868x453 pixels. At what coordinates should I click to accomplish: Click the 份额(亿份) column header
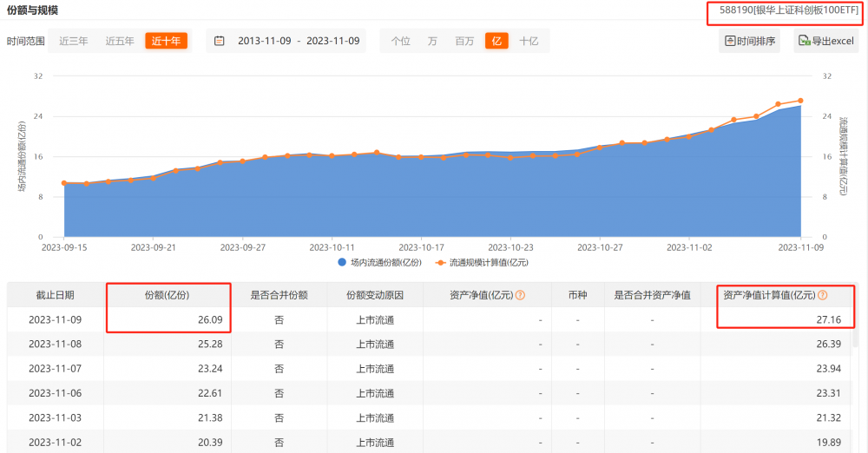pyautogui.click(x=168, y=295)
